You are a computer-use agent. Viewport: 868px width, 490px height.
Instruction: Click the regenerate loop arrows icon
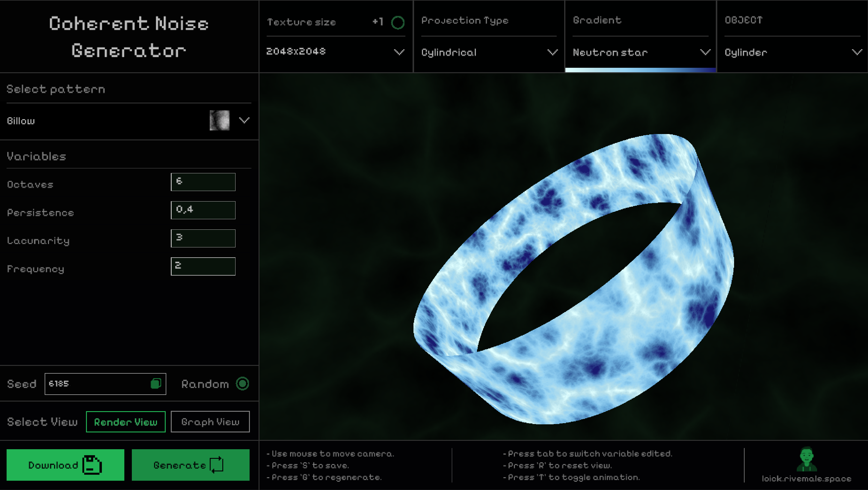(216, 465)
